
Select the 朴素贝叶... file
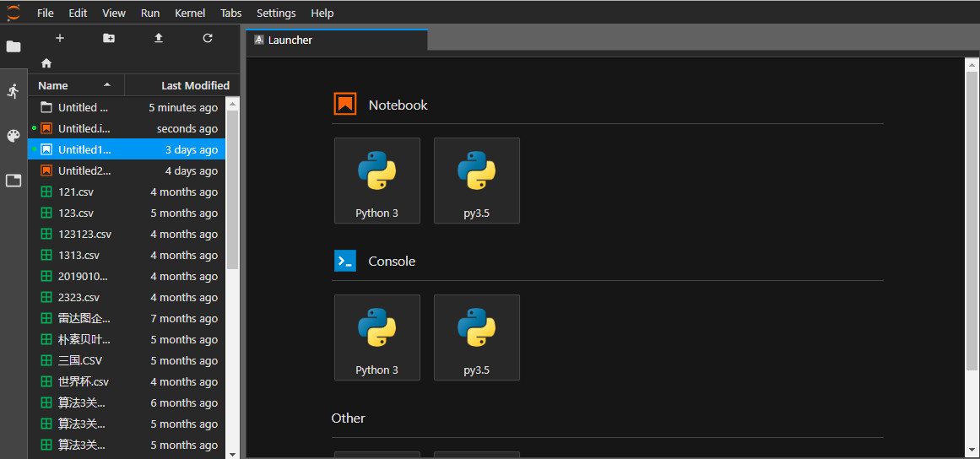pos(127,340)
